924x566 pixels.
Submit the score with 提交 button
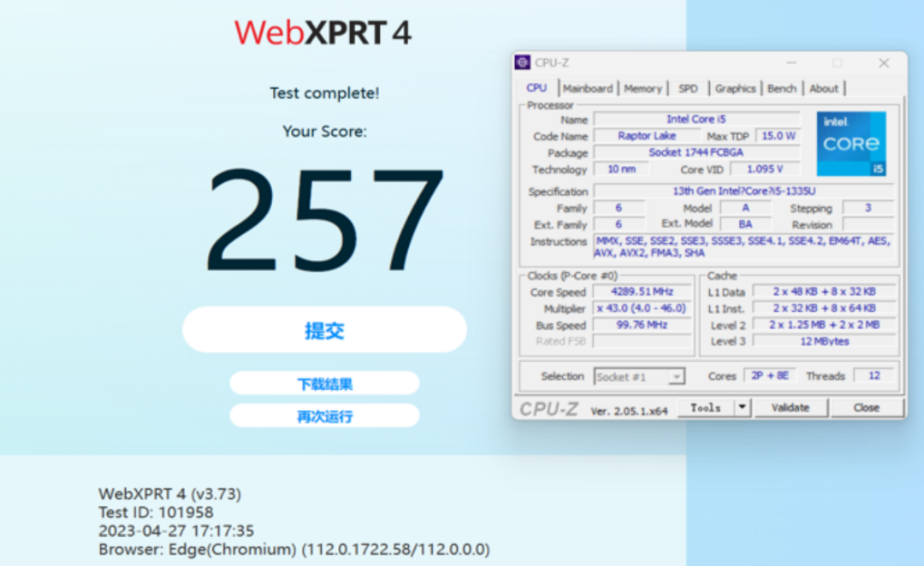324,330
